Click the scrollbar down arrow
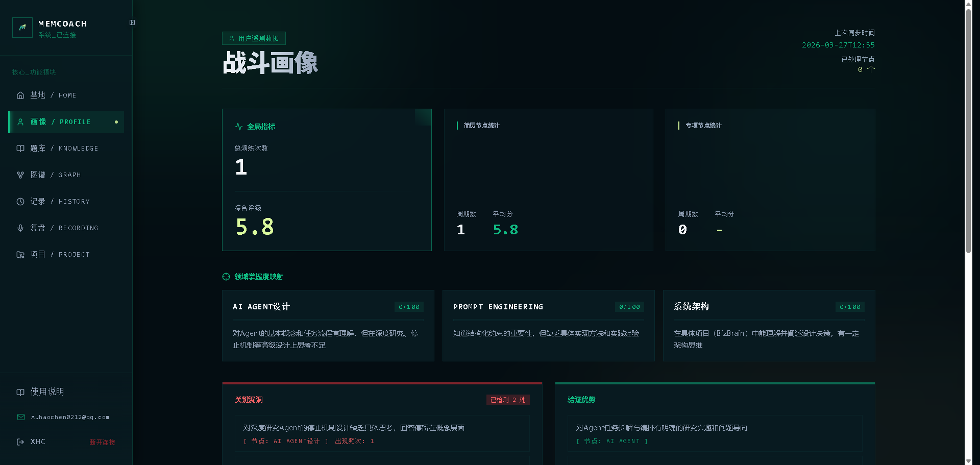Image resolution: width=980 pixels, height=465 pixels. [x=968, y=461]
